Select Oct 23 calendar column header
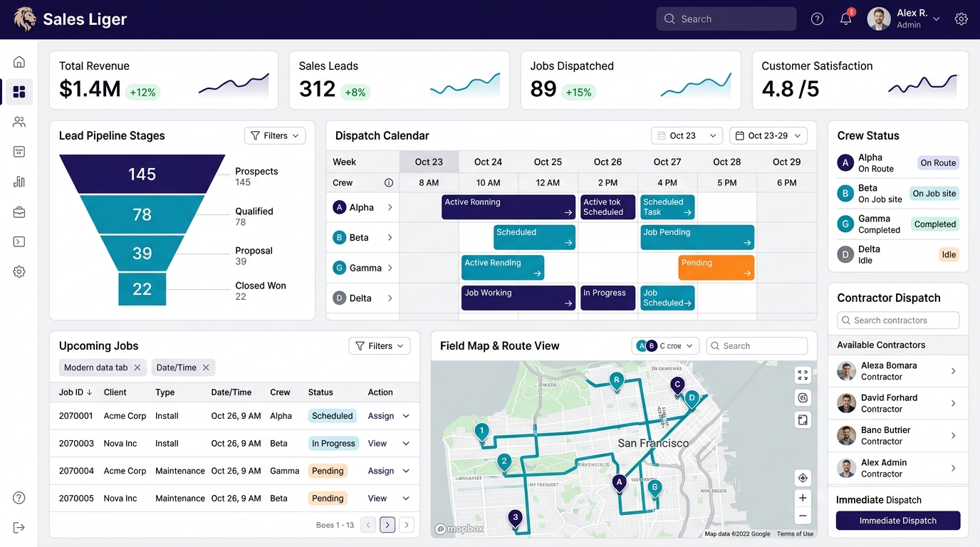The image size is (980, 547). 429,162
